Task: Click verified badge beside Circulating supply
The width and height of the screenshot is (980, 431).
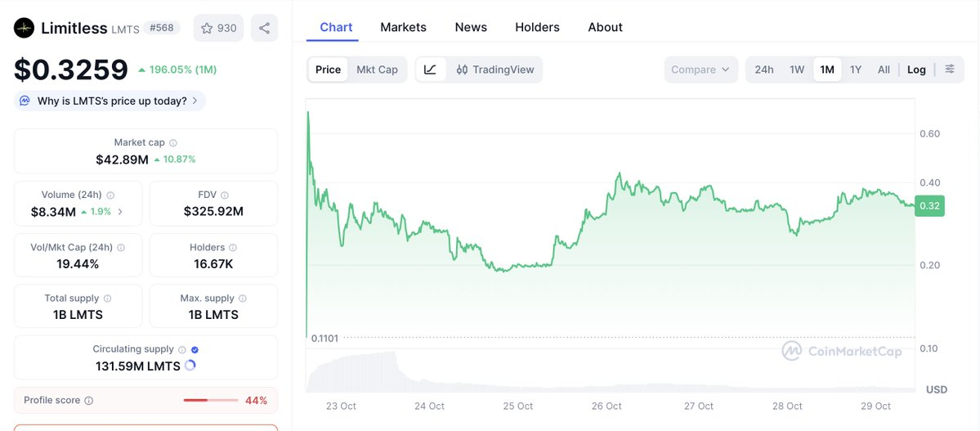Action: (x=195, y=350)
